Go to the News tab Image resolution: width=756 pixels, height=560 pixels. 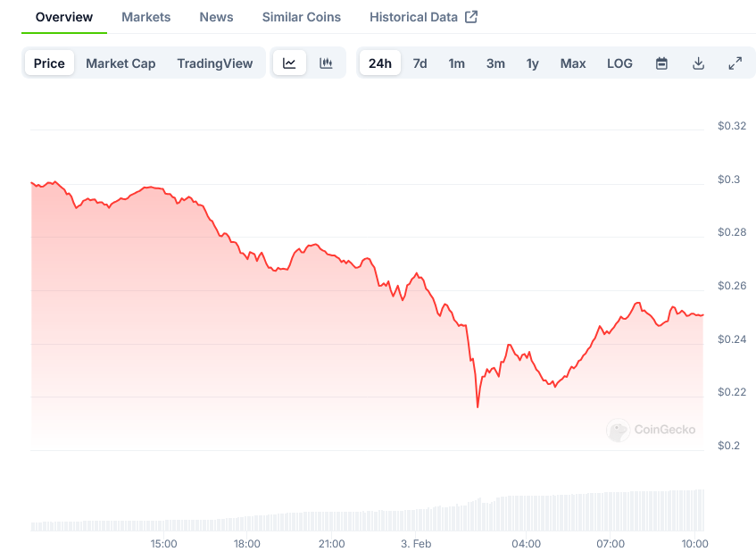216,17
